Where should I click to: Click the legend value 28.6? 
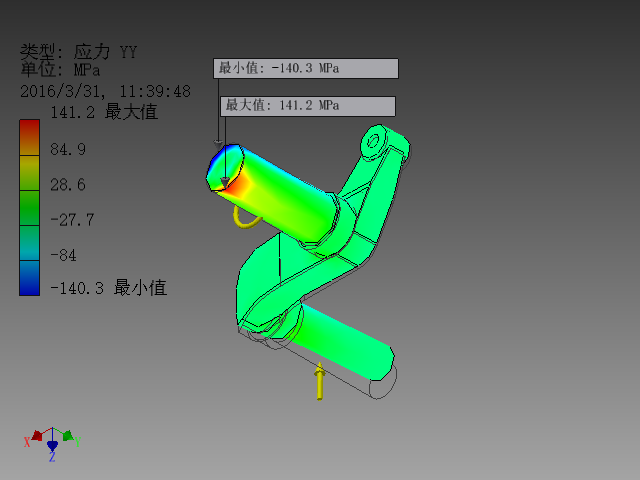tap(68, 185)
